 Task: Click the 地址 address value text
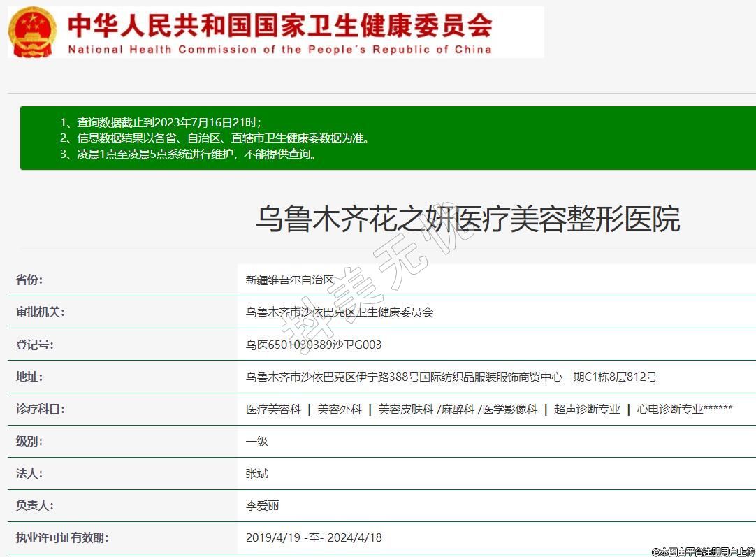coord(451,377)
